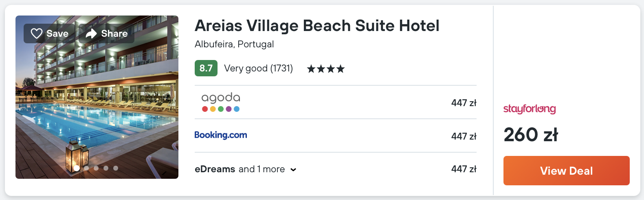Open the agoda logo offer
The width and height of the screenshot is (644, 200).
click(x=221, y=102)
